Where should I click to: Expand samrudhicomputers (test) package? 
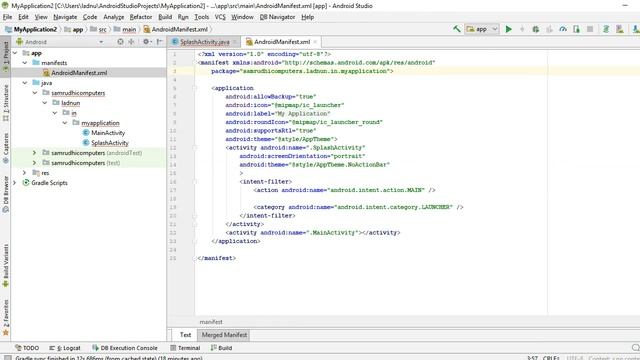pyautogui.click(x=35, y=163)
